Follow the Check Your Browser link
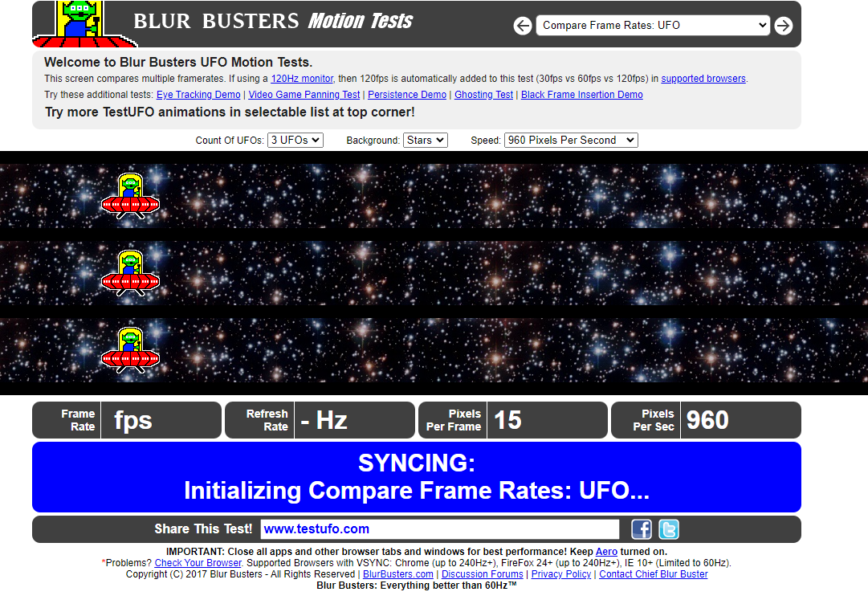868x608 pixels. [x=198, y=562]
